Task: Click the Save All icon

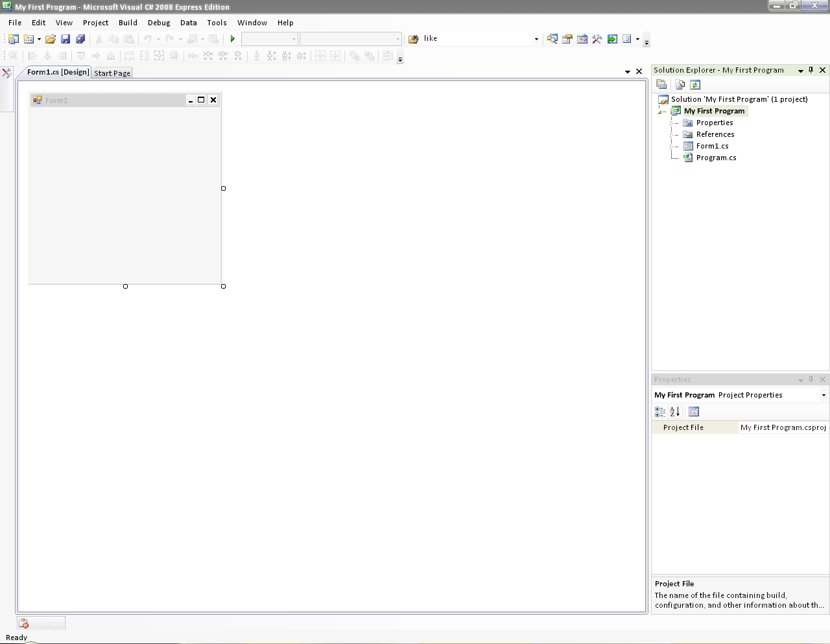Action: [80, 39]
